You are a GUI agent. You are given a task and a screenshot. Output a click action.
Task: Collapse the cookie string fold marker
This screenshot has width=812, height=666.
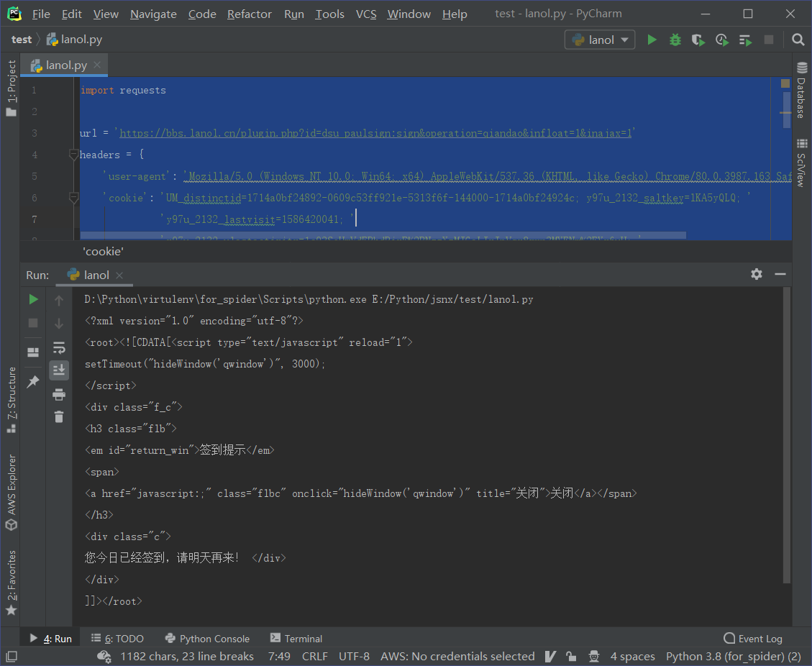click(x=73, y=197)
